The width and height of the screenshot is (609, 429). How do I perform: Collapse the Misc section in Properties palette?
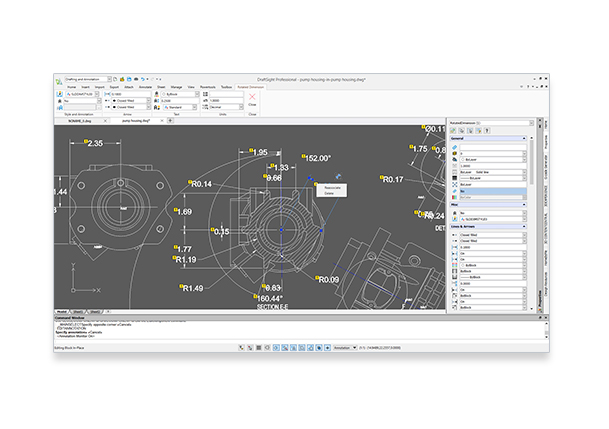tap(524, 205)
